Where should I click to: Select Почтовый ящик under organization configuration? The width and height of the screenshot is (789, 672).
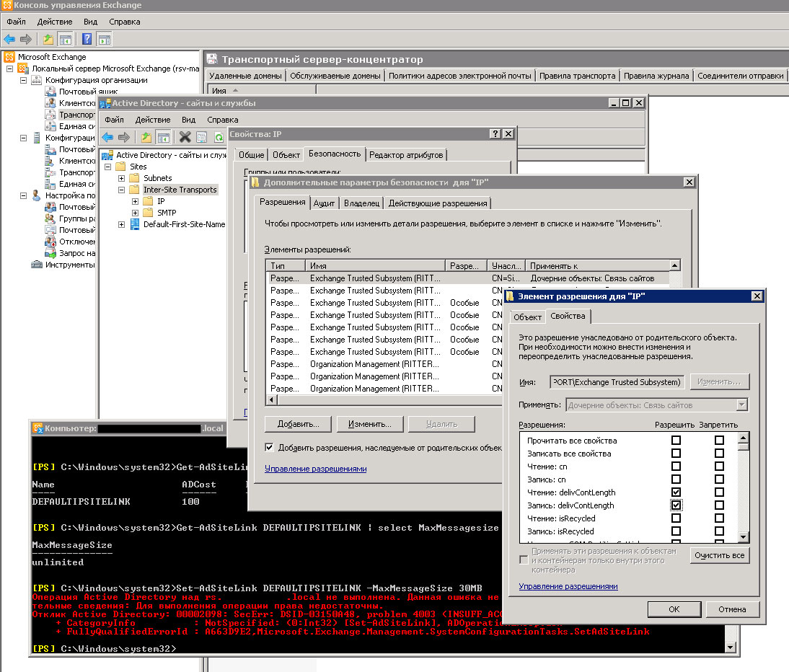[89, 92]
